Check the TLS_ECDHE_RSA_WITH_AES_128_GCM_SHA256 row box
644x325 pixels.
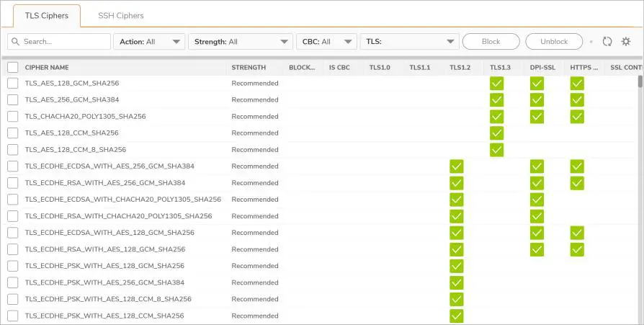coord(13,249)
